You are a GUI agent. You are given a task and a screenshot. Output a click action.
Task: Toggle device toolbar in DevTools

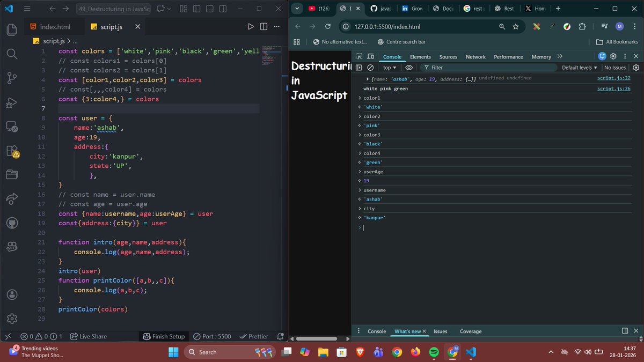370,56
